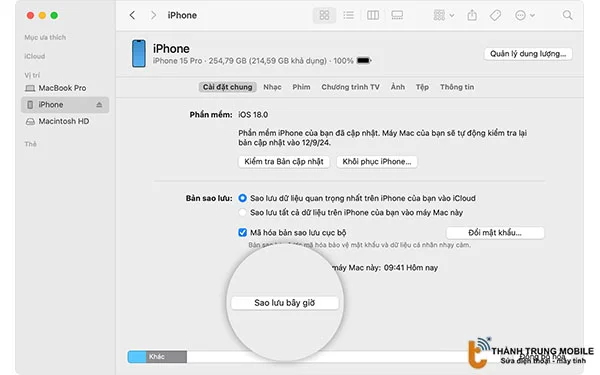Click the green zoom window button

54,15
